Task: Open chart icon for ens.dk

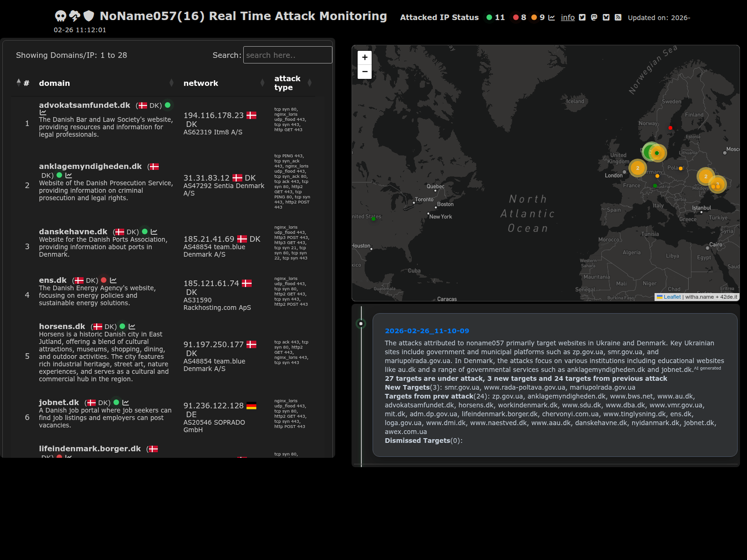Action: (x=113, y=280)
